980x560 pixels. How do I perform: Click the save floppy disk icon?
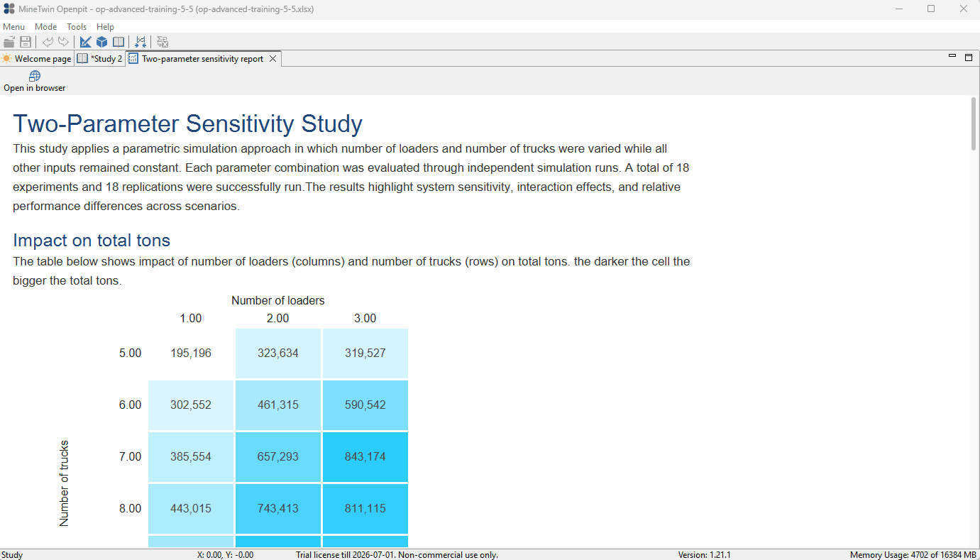pyautogui.click(x=26, y=42)
